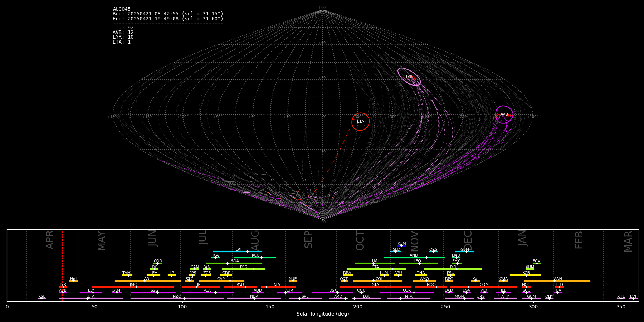Click the CAP shower label
644x322 pixels.
click(x=221, y=279)
